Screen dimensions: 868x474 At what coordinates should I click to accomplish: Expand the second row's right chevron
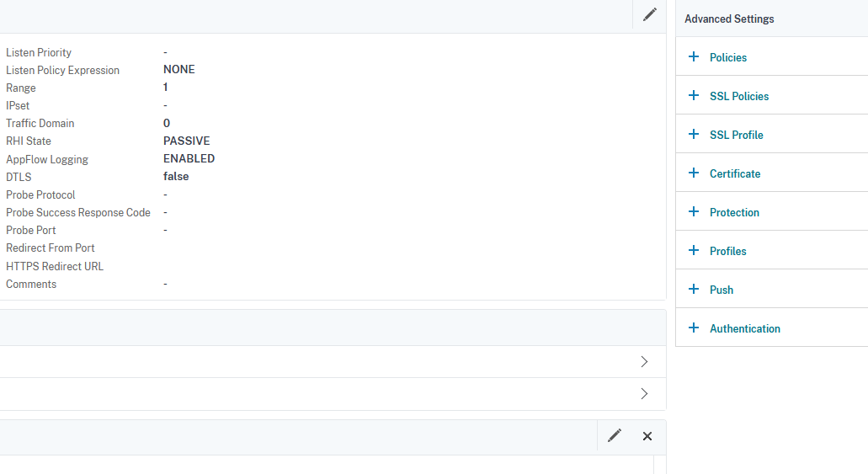tap(644, 394)
